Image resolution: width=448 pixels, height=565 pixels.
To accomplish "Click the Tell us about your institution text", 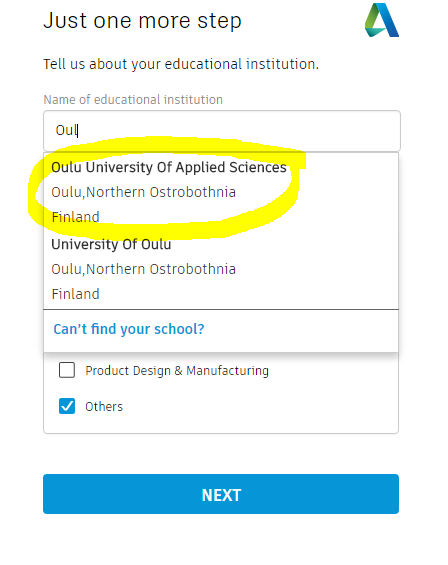I will click(x=181, y=64).
